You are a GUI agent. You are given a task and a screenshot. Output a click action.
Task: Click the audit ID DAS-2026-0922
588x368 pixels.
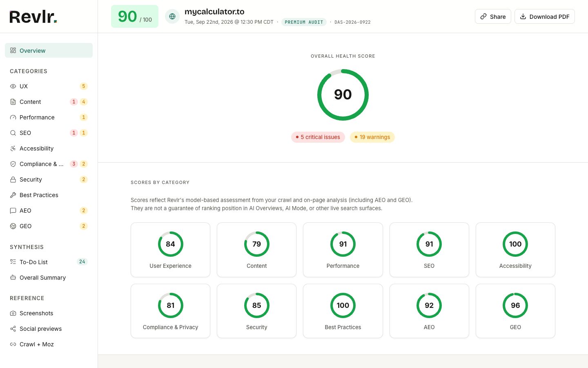coord(352,22)
